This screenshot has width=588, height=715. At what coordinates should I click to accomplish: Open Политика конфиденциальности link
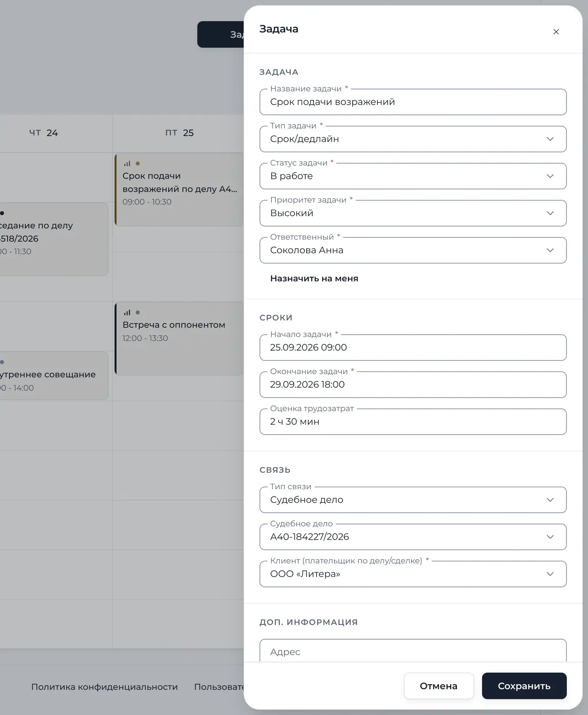pos(105,687)
